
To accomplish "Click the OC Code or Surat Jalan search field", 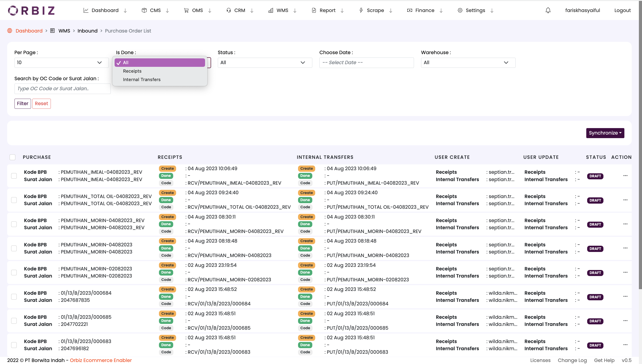I will coord(62,88).
